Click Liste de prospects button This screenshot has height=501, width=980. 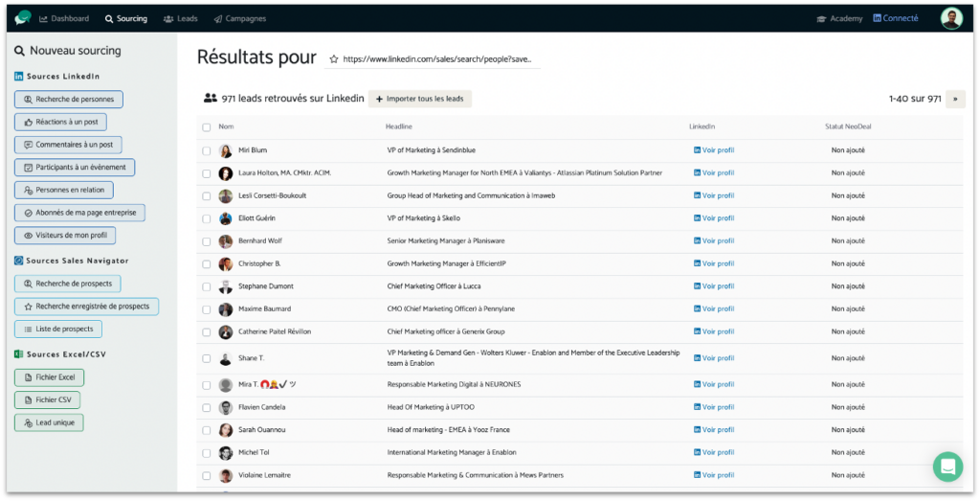pos(58,329)
